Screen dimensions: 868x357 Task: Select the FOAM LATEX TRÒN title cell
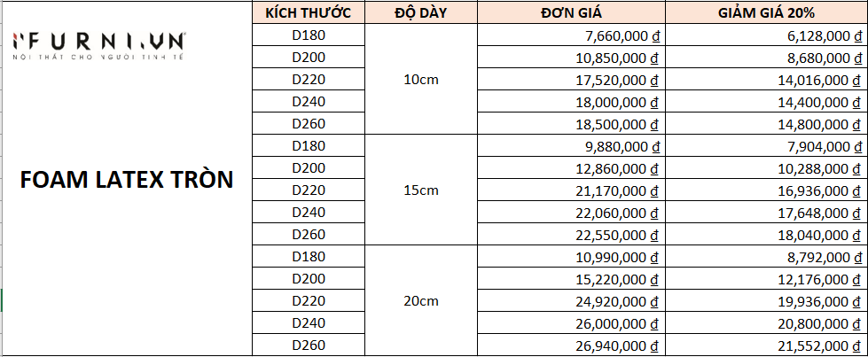point(126,181)
